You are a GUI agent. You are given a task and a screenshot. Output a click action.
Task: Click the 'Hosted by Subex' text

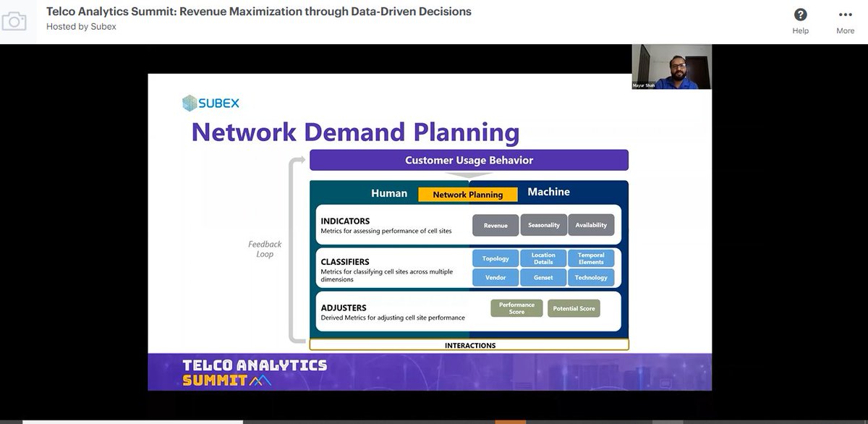pyautogui.click(x=81, y=26)
